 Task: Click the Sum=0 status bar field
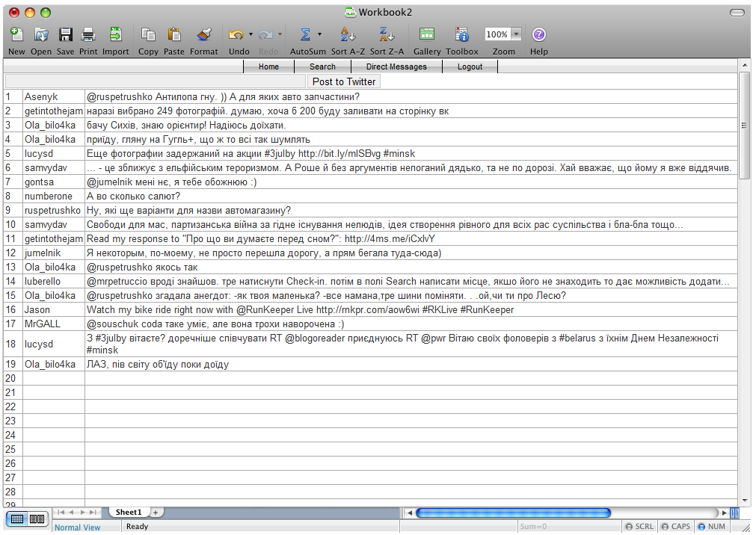(x=569, y=526)
